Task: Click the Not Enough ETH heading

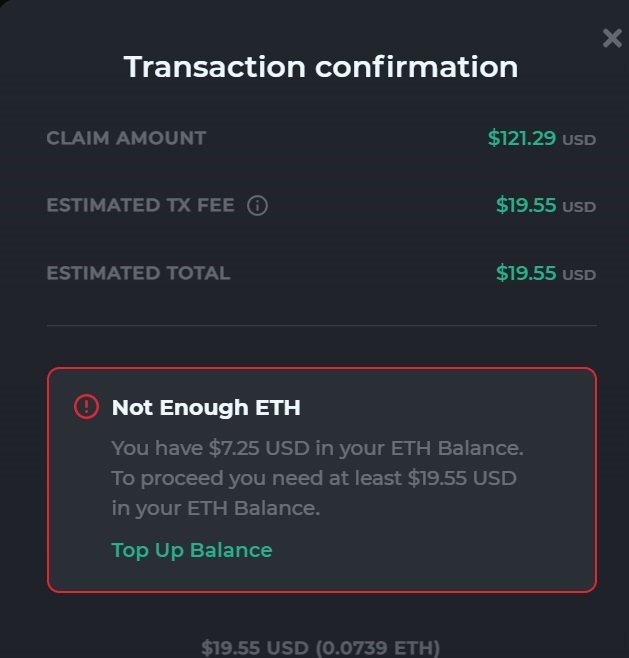Action: click(206, 407)
